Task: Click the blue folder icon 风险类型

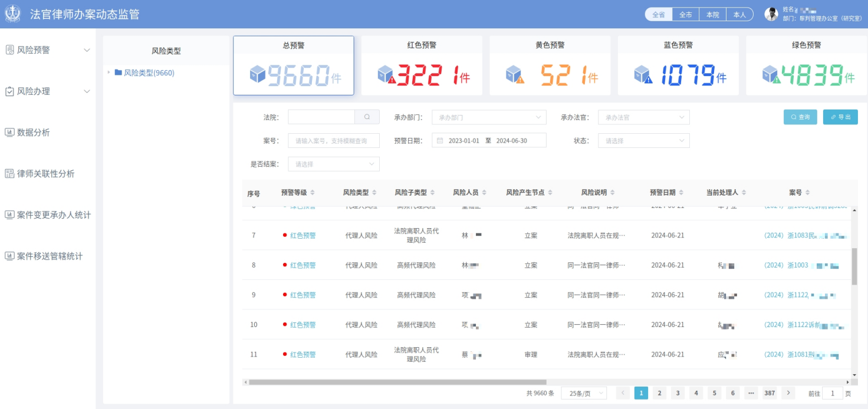Action: [119, 72]
